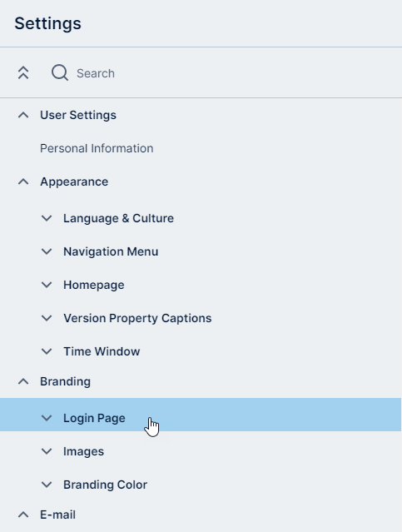Expand the Navigation Menu chevron
Viewport: 402px width, 532px height.
coord(47,251)
